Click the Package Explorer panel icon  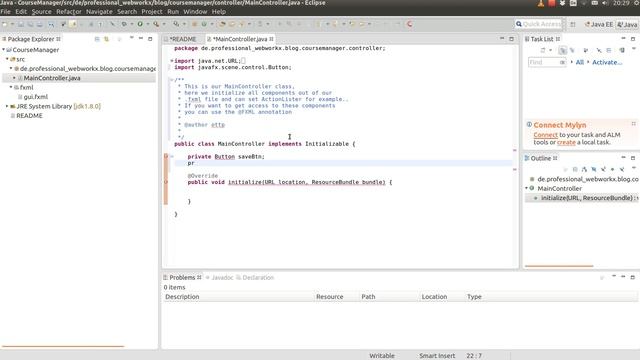coord(4,39)
